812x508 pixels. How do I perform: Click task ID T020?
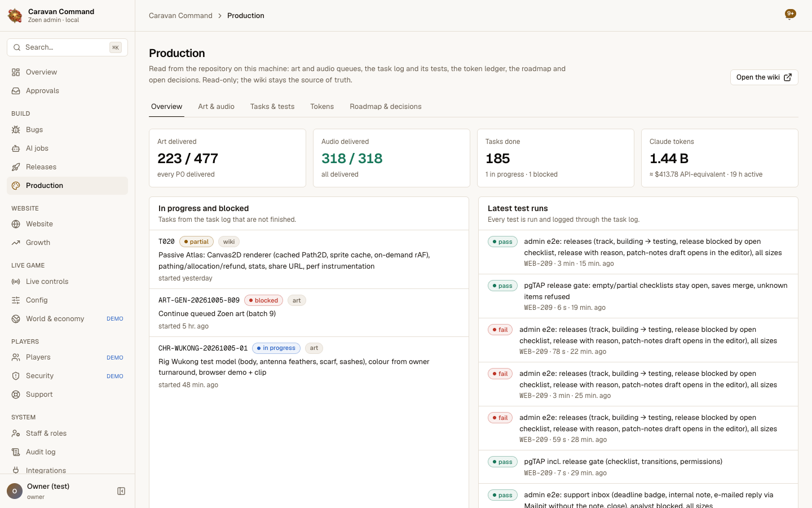point(166,242)
